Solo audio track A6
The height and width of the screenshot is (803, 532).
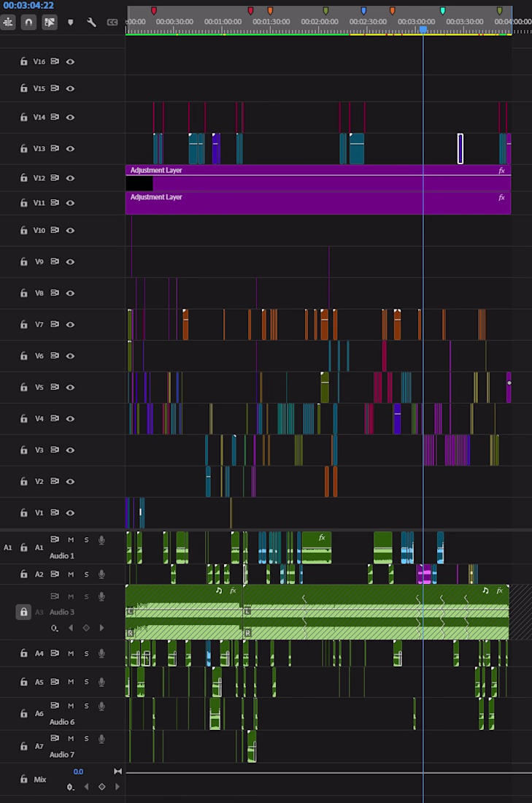[86, 706]
